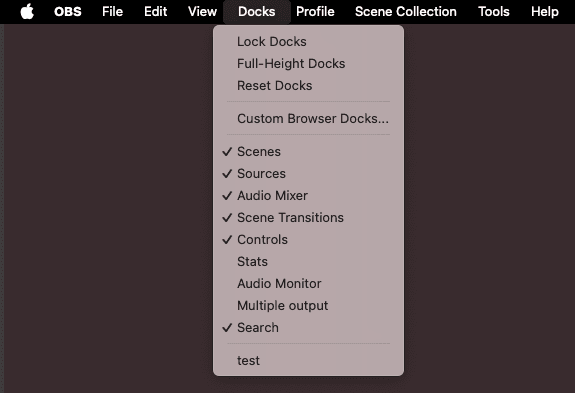Hide the Sources dock
Viewport: 575px width, 393px height.
pyautogui.click(x=308, y=173)
